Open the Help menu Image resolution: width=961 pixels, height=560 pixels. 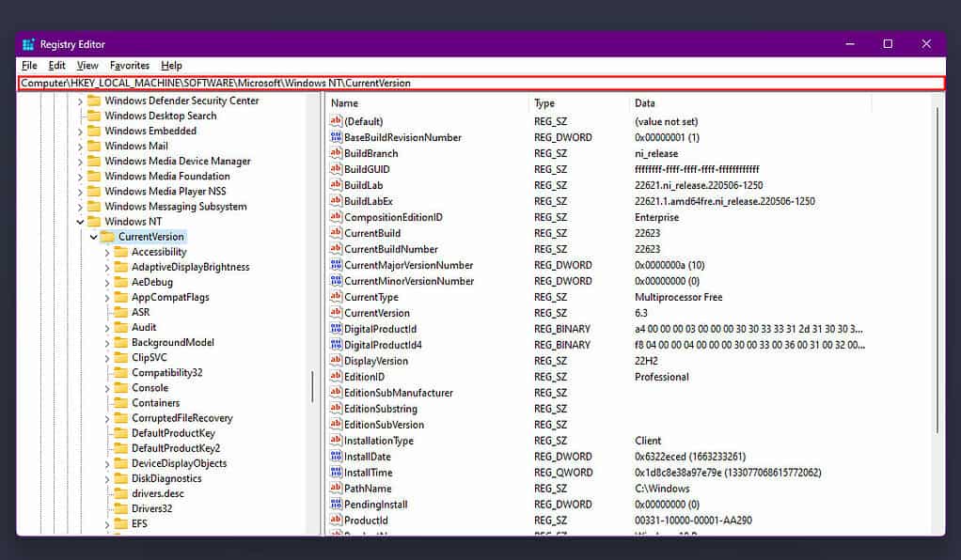(171, 66)
